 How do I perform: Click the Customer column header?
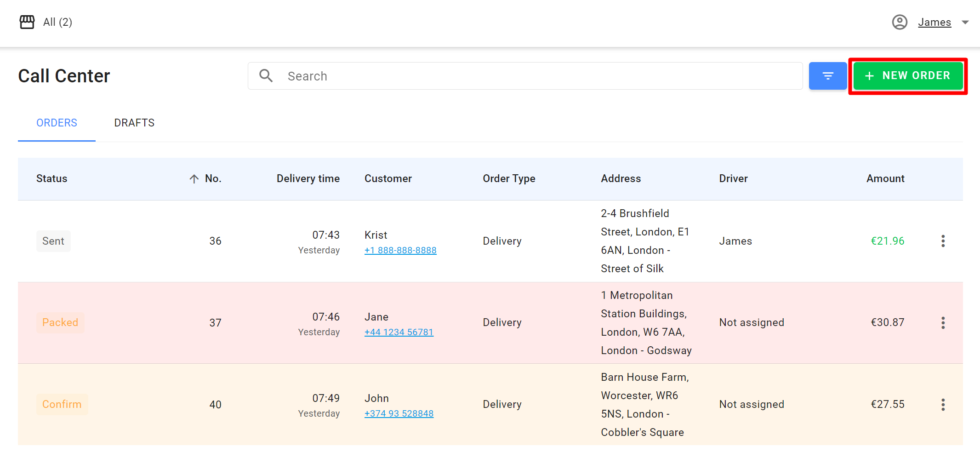pyautogui.click(x=388, y=178)
